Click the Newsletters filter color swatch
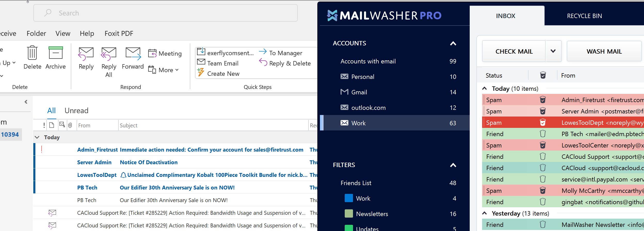The image size is (644, 231). click(349, 213)
